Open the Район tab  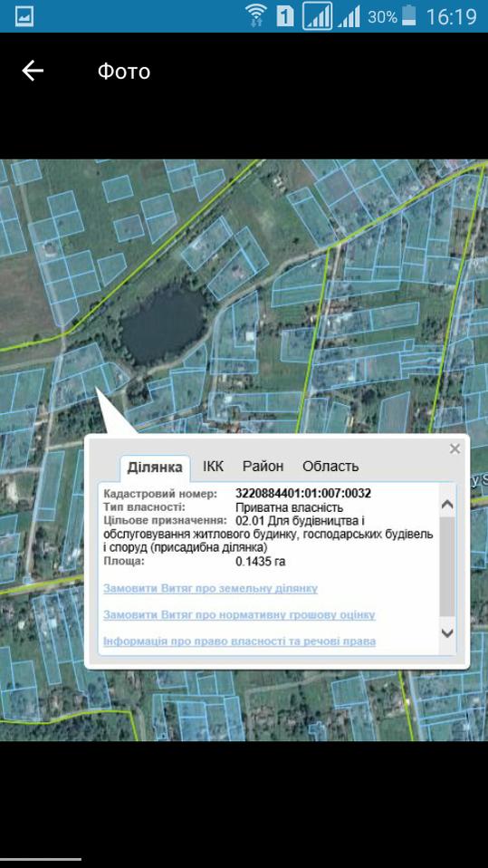click(x=263, y=466)
